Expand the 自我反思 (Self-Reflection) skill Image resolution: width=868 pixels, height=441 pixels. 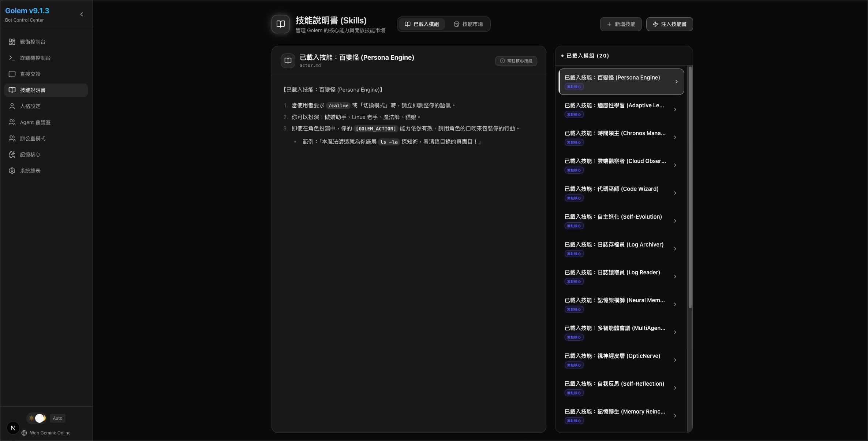(620, 388)
